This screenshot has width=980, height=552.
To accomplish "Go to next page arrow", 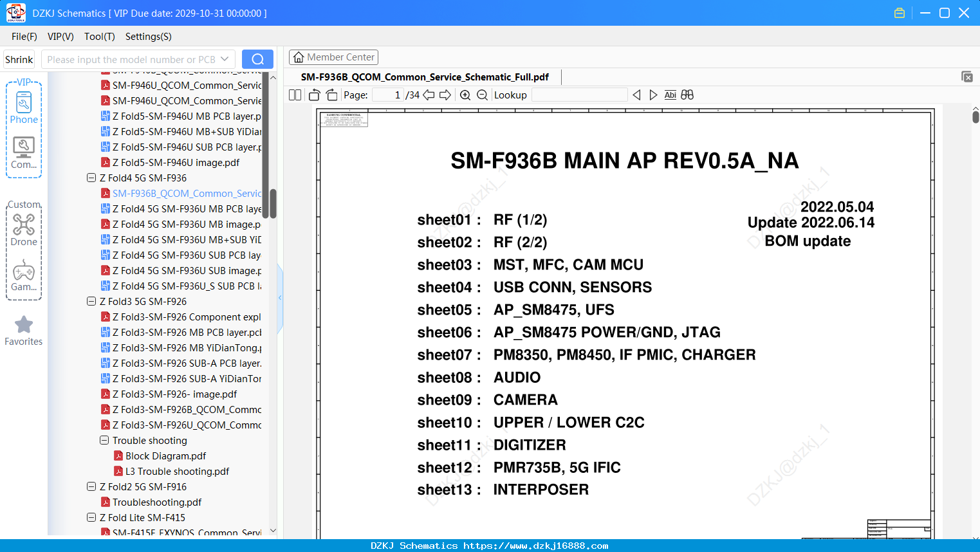I will [x=445, y=95].
